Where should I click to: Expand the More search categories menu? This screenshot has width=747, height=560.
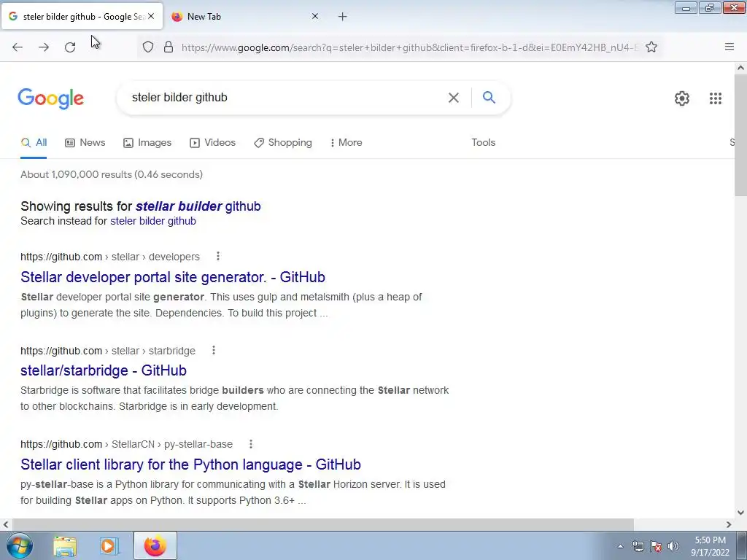point(346,142)
